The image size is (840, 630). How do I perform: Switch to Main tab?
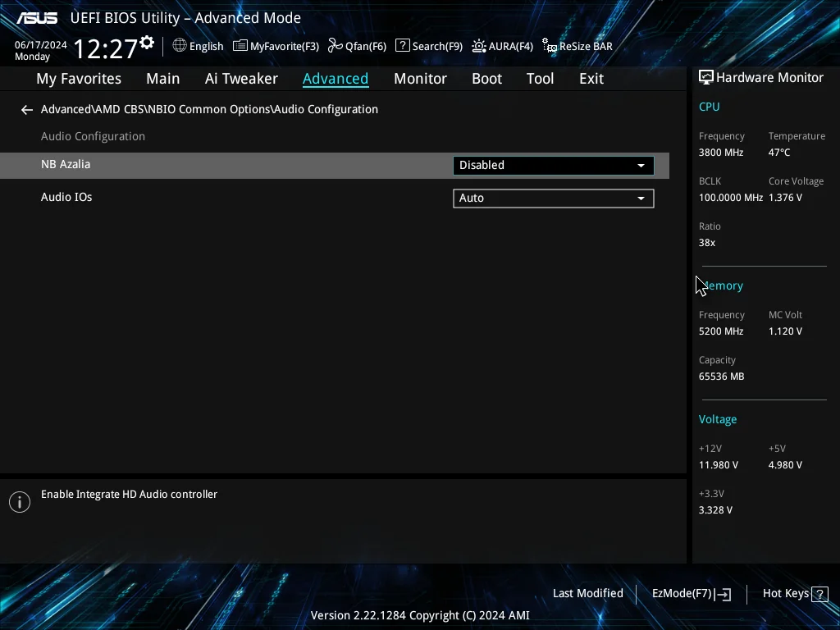click(x=163, y=79)
